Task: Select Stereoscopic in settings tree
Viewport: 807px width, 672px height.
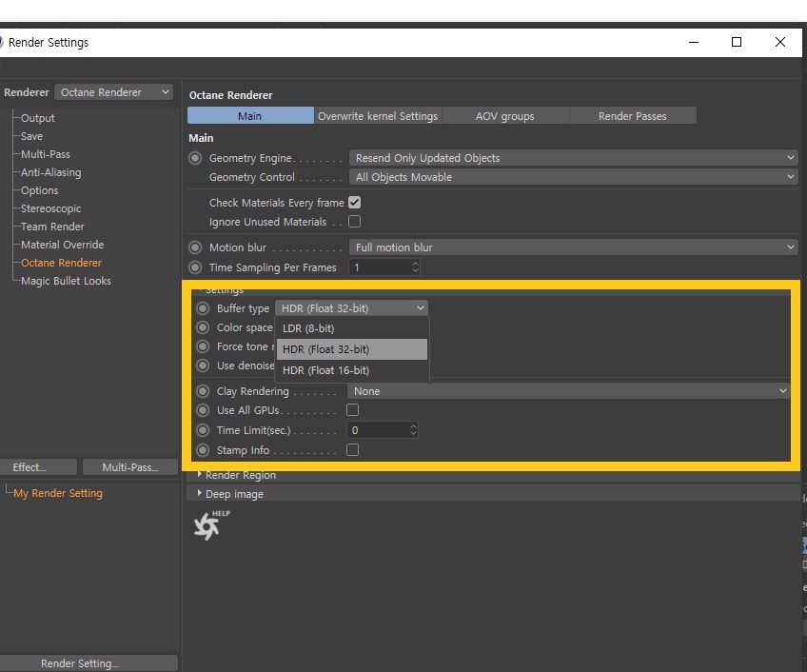Action: 51,208
